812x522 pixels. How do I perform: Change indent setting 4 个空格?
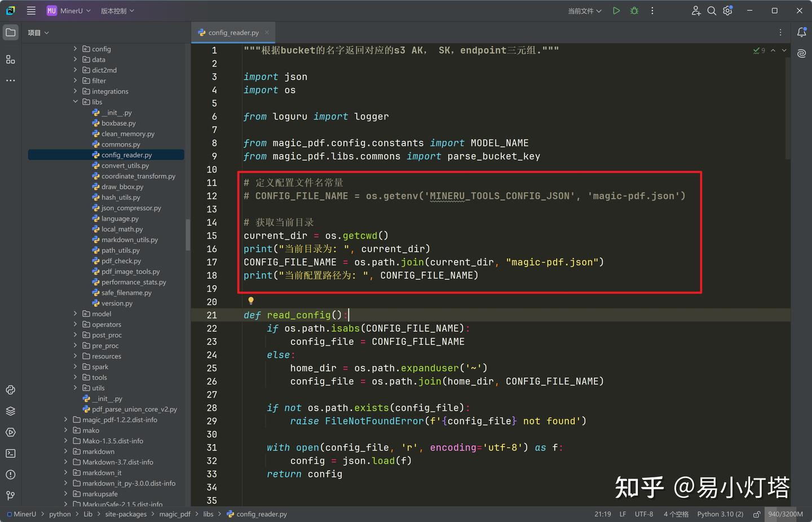click(x=676, y=514)
